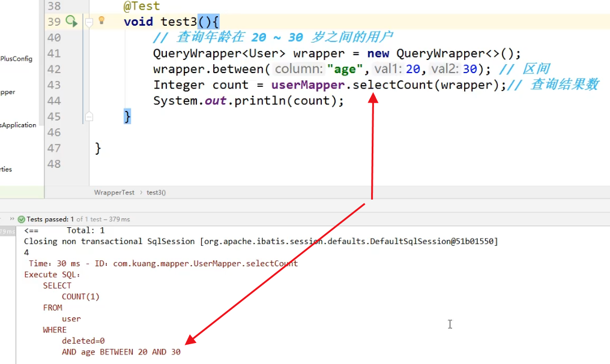Screen dimensions: 610x364
Task: Click the 'val2:' parameter hint
Action: point(445,69)
